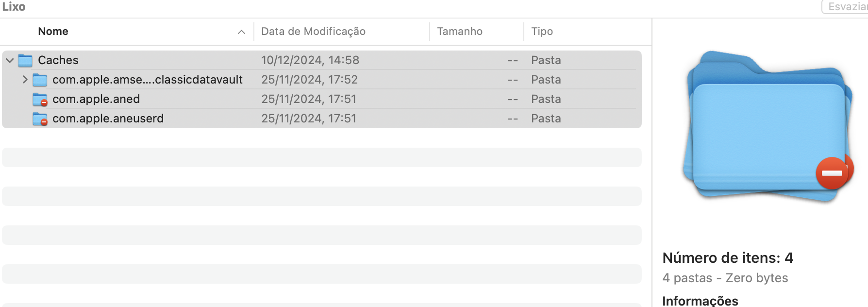Click the large folder preview thumbnail

point(768,127)
